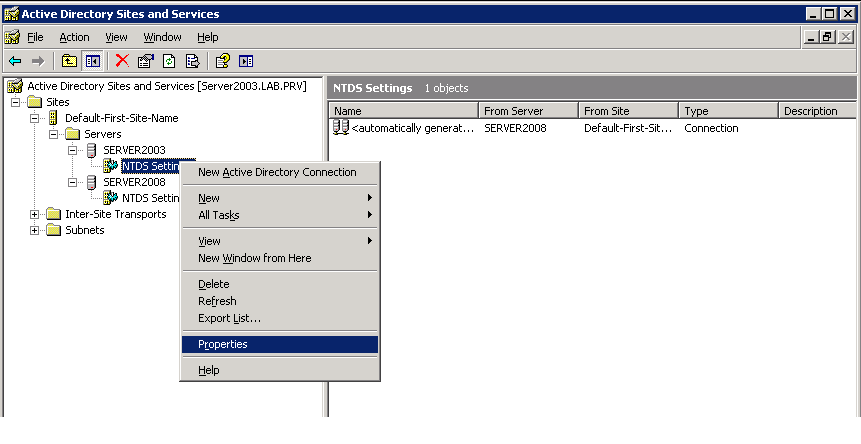Viewport: 861px width, 444px height.
Task: Select the SERVER2008 tree label
Action: click(134, 182)
